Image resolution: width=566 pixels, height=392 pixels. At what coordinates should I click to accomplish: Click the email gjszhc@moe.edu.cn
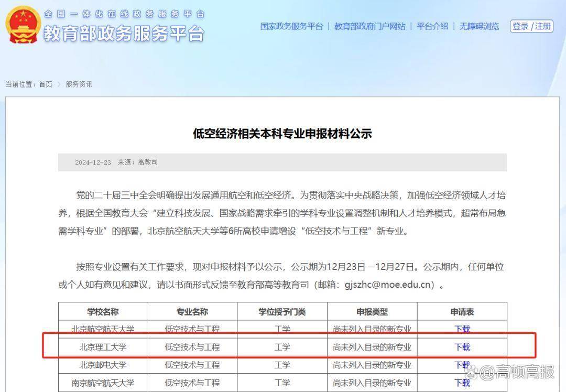[387, 285]
